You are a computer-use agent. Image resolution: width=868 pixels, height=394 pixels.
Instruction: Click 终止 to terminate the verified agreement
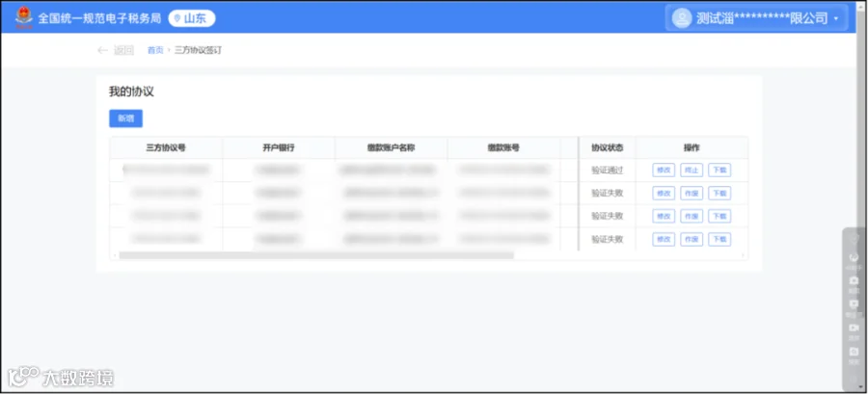(x=692, y=171)
